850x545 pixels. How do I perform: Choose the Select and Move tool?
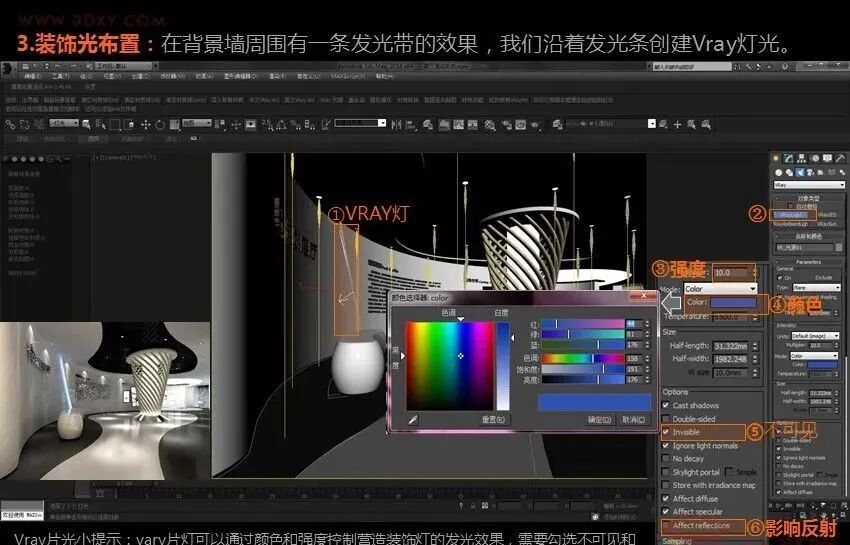tap(145, 125)
